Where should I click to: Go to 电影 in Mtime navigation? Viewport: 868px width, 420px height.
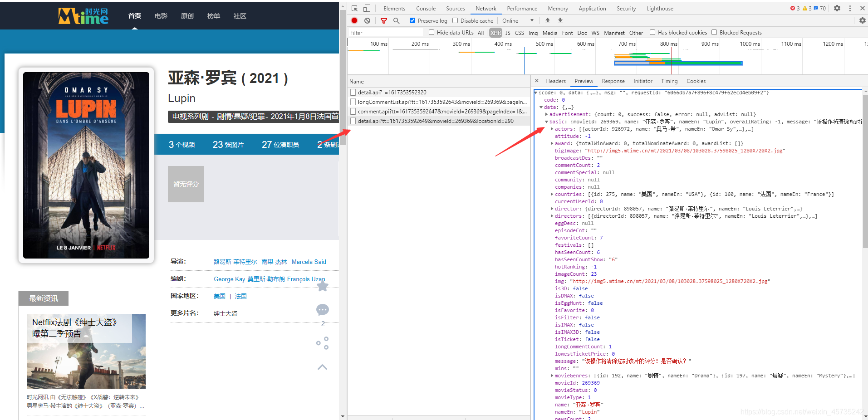click(x=161, y=16)
